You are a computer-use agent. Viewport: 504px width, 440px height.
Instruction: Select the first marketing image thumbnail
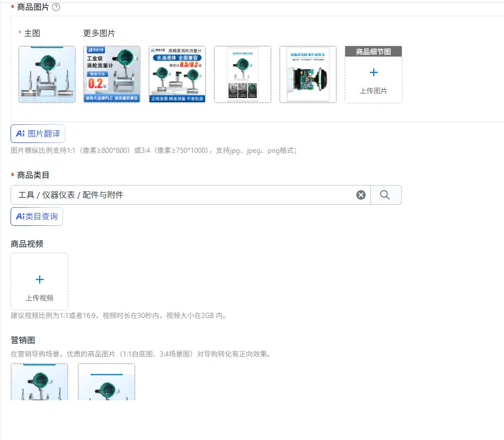tap(40, 382)
